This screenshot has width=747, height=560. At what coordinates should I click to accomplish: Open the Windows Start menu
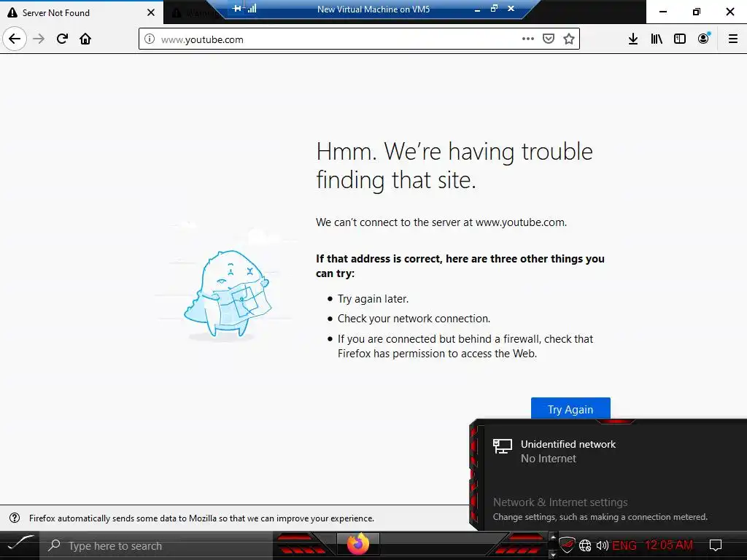click(20, 545)
